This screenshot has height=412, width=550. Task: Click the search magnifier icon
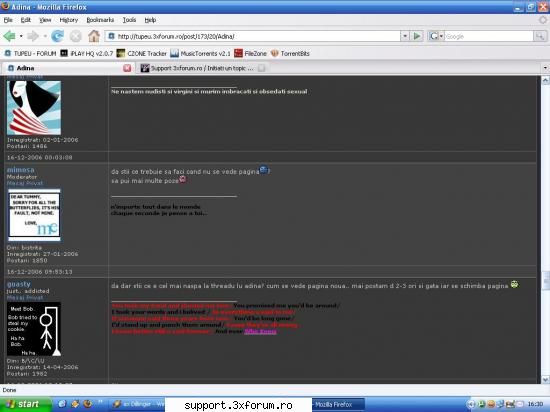coord(539,36)
